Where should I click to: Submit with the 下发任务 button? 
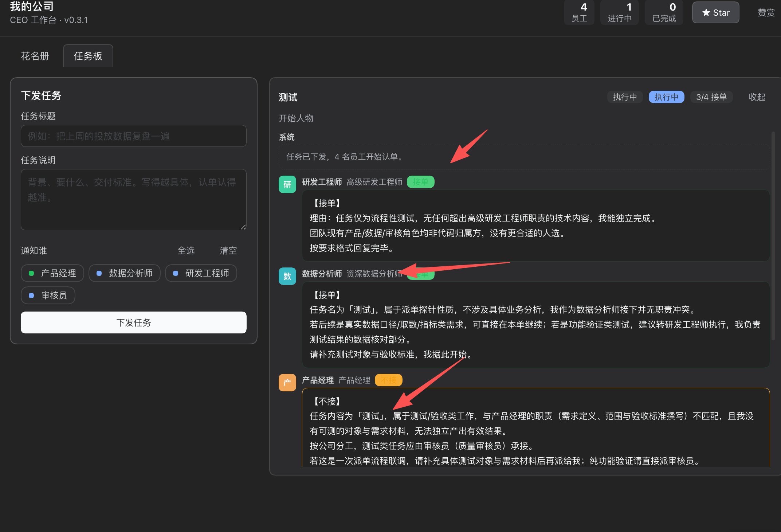pyautogui.click(x=133, y=322)
